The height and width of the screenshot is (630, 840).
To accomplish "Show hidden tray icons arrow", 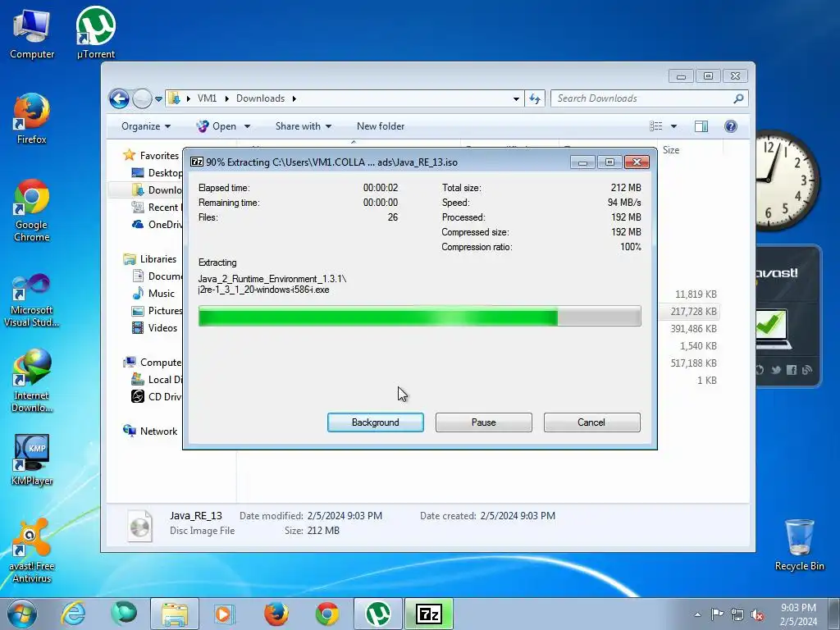I will coord(697,614).
